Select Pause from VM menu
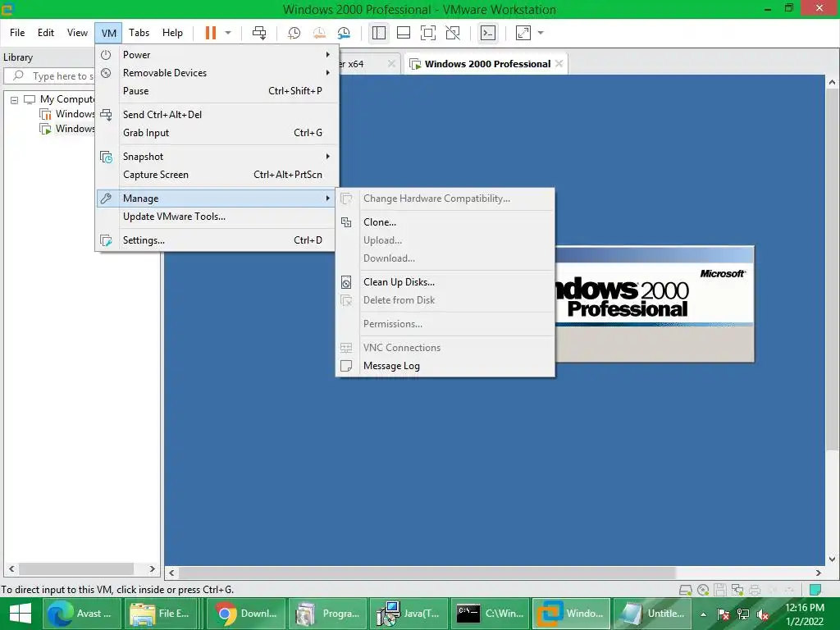Screen dimensions: 840x630 click(x=217, y=91)
